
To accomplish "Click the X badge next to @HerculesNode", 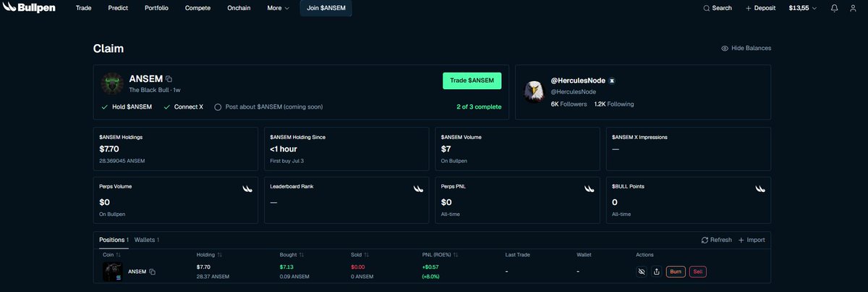I will [x=612, y=80].
